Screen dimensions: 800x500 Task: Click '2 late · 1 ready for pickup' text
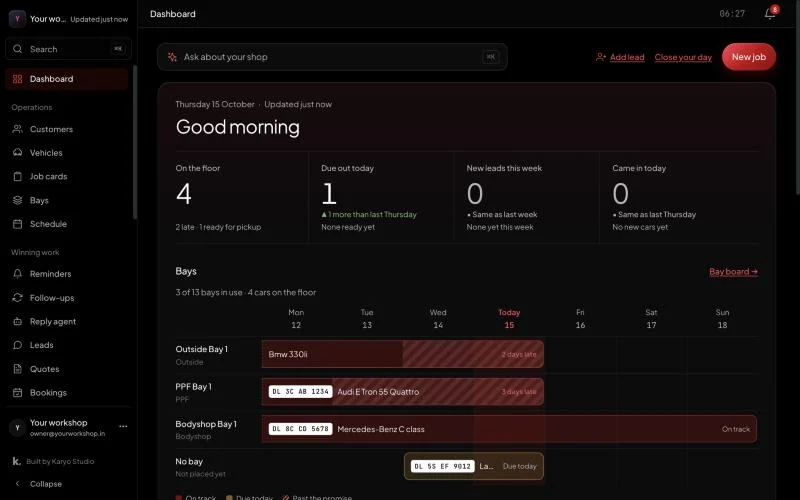(x=218, y=227)
